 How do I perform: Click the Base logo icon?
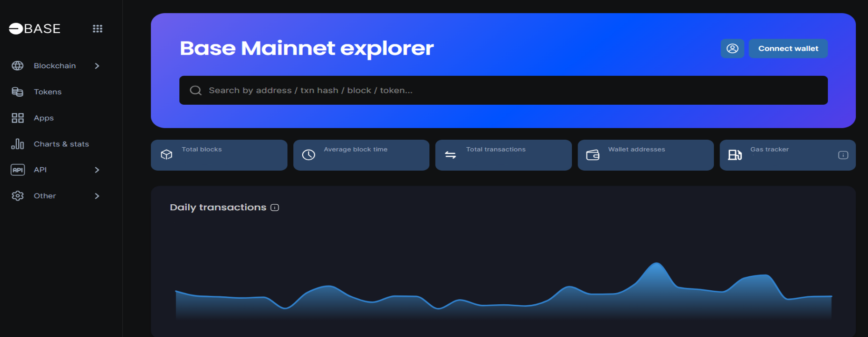pyautogui.click(x=16, y=29)
